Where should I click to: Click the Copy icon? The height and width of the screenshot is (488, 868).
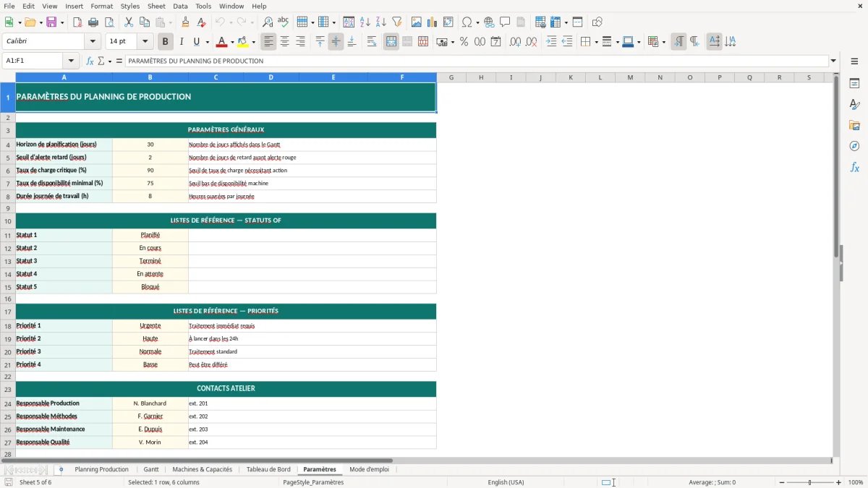pos(145,22)
